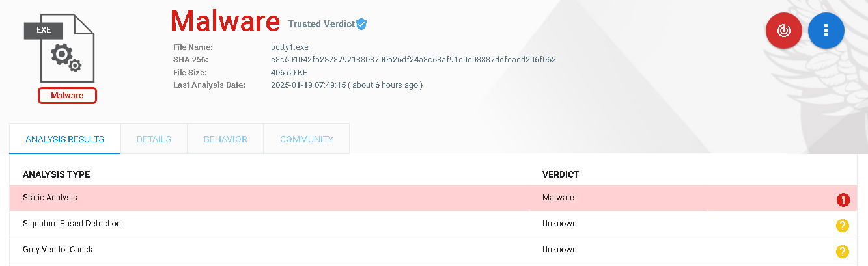Viewport: 868px width, 266px height.
Task: Click the red Malware badge under file icon
Action: tap(67, 96)
